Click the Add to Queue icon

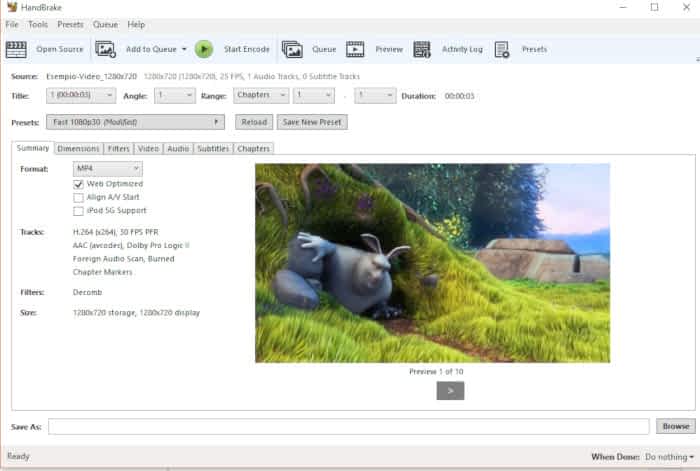[106, 49]
